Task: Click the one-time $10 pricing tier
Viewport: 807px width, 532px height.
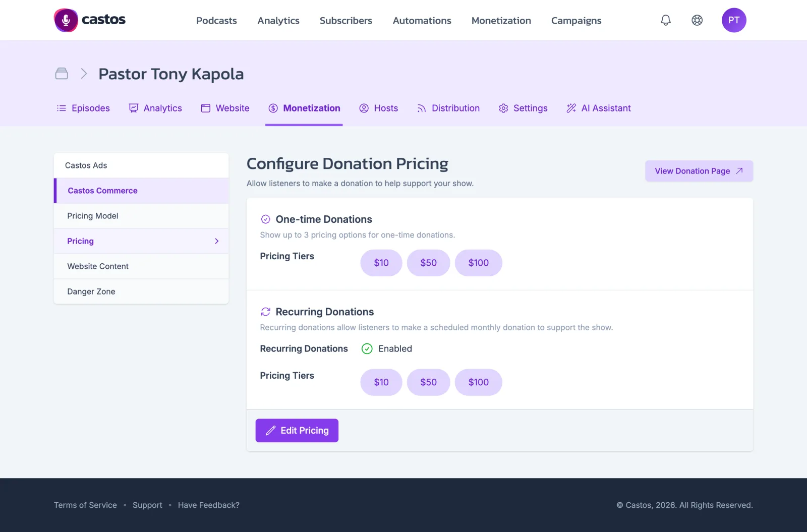Action: point(381,263)
